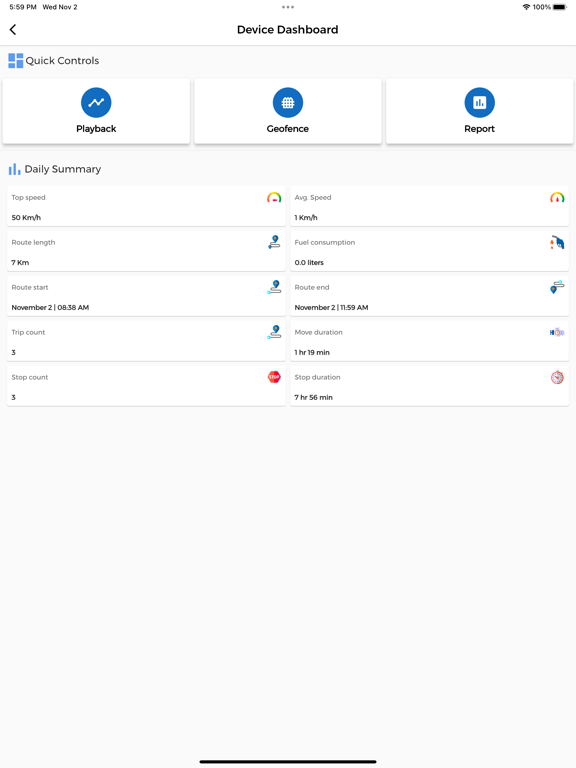Select the Top speed value 50 Km/h
The height and width of the screenshot is (768, 576).
(26, 217)
